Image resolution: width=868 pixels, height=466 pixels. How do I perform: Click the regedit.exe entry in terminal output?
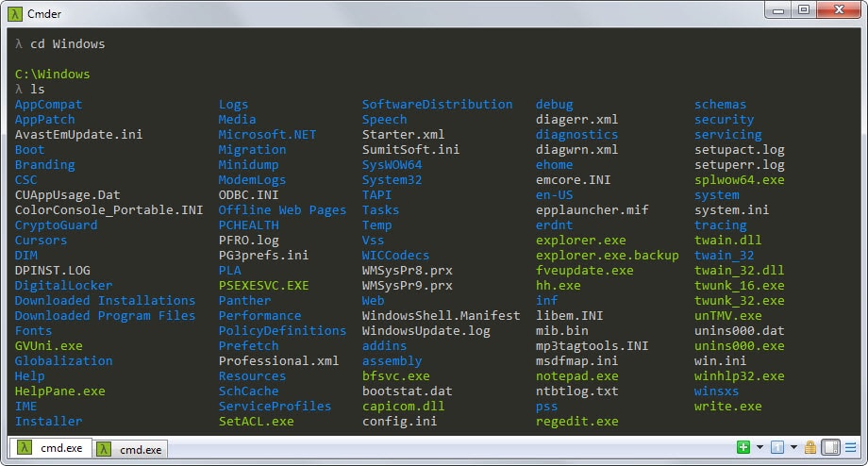pos(576,421)
